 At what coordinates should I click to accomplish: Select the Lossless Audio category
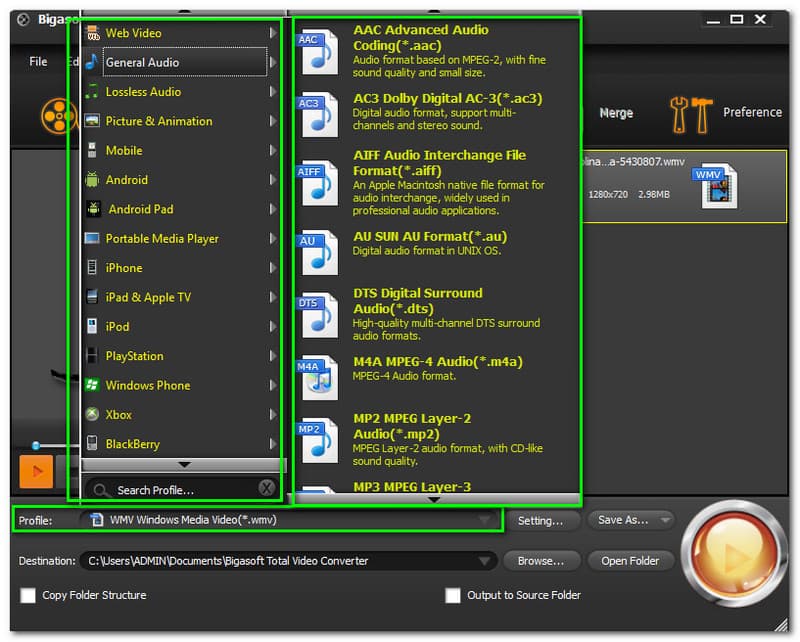pyautogui.click(x=143, y=92)
